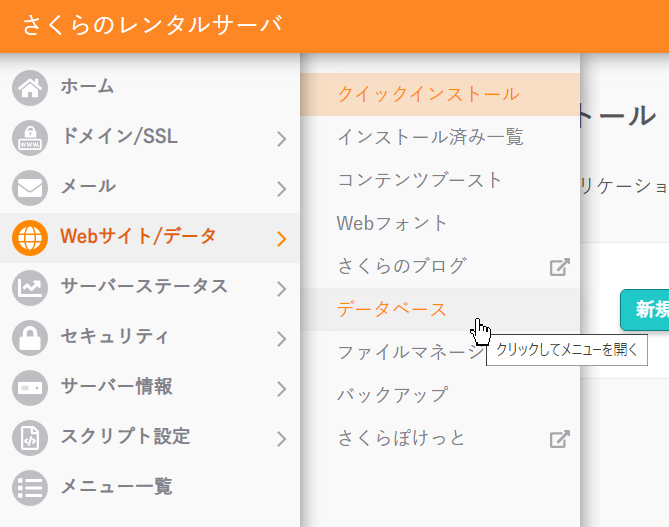Click the サーバーステータス chart icon
Image resolution: width=669 pixels, height=527 pixels.
(x=30, y=288)
